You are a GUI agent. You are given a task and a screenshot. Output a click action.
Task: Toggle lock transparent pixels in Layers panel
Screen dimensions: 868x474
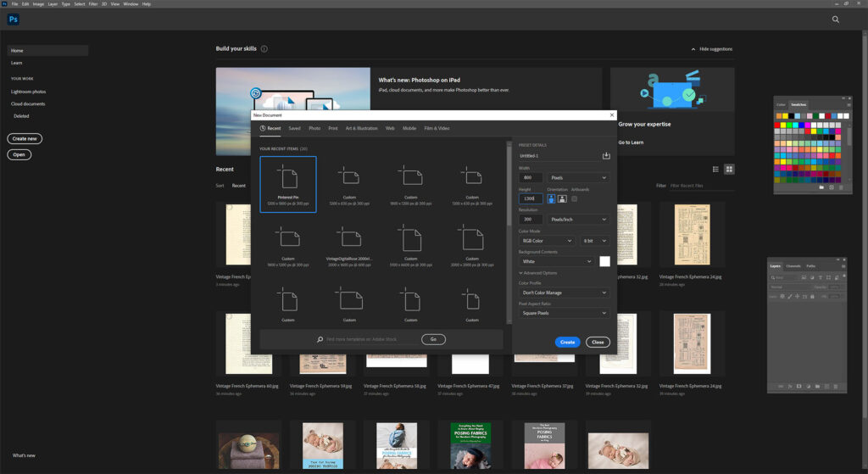pos(782,296)
